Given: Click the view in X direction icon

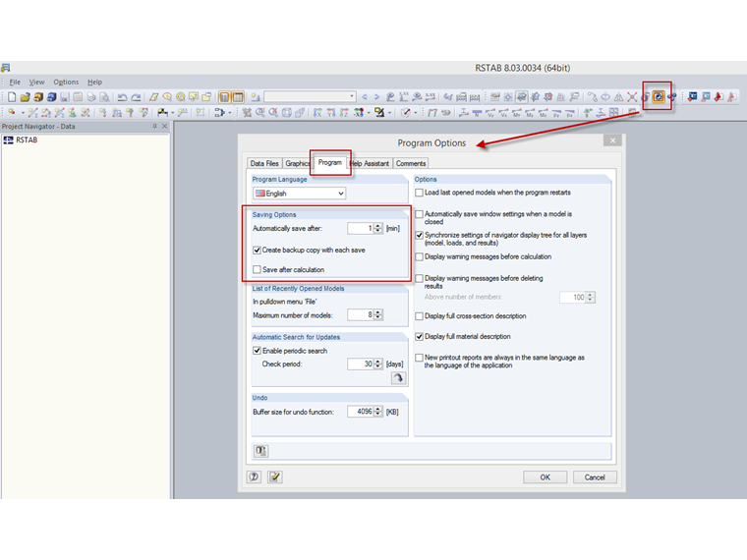Looking at the screenshot, I should coord(317,113).
